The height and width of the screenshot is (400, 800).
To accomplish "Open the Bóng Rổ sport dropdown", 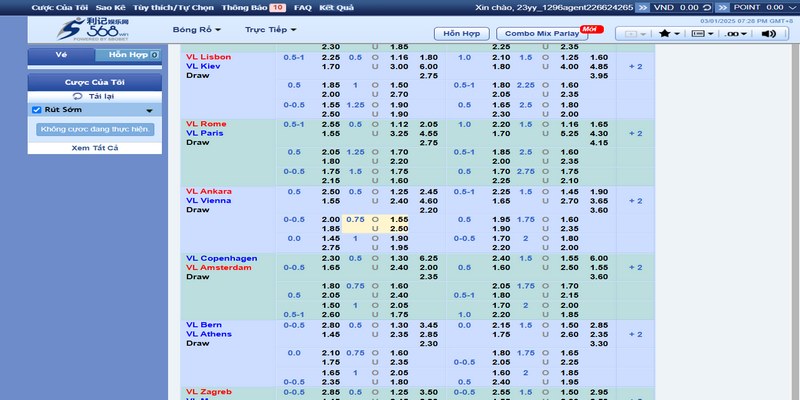I will (197, 31).
